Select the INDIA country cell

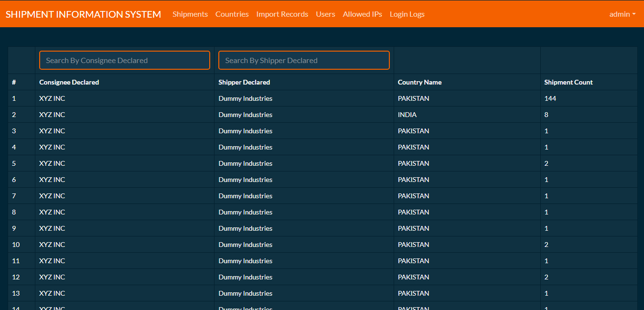[x=407, y=115]
